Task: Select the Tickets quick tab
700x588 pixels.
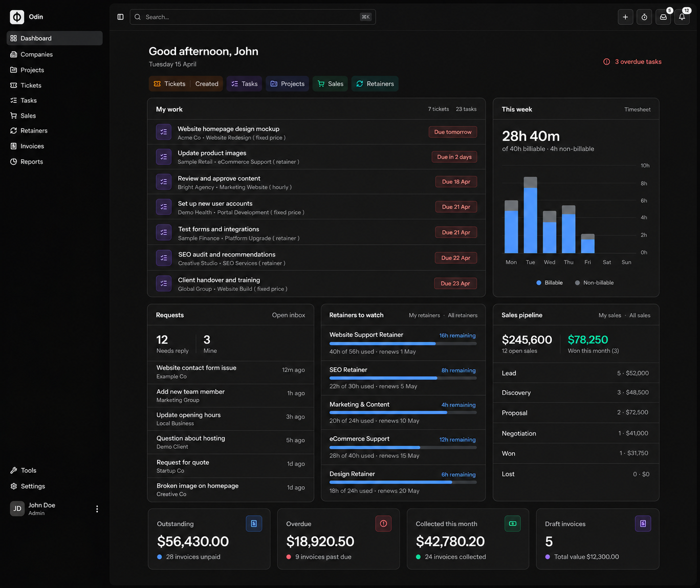Action: tap(170, 84)
